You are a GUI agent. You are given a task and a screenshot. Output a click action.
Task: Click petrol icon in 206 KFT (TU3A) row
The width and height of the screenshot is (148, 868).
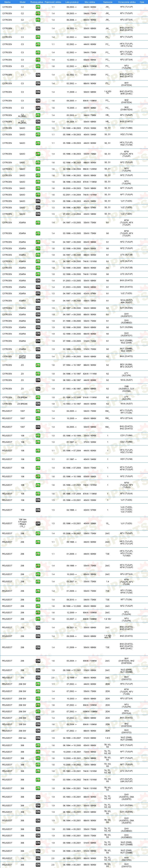pos(38,600)
